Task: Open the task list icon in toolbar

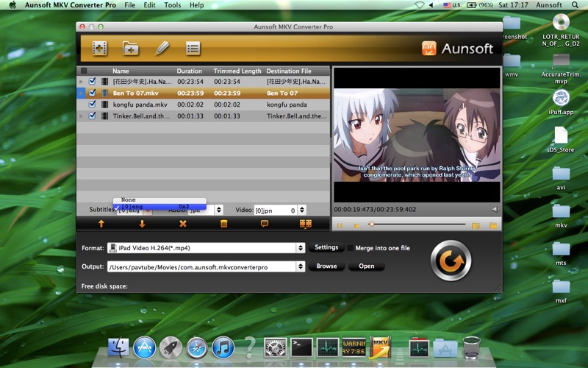Action: [193, 49]
